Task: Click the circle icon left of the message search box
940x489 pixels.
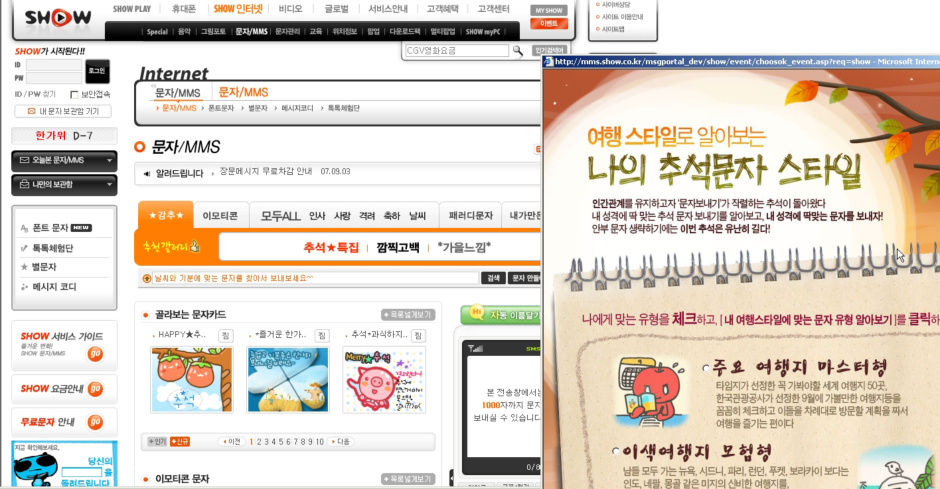Action: tap(147, 278)
